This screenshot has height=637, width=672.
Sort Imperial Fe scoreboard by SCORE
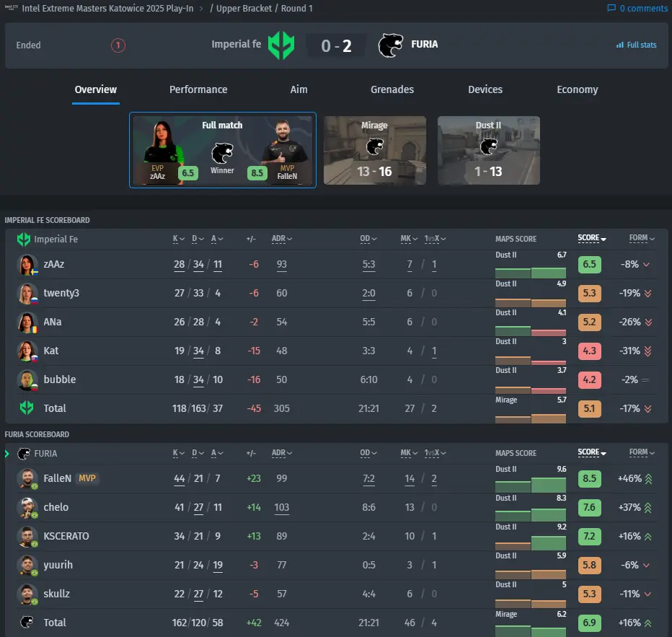click(591, 238)
